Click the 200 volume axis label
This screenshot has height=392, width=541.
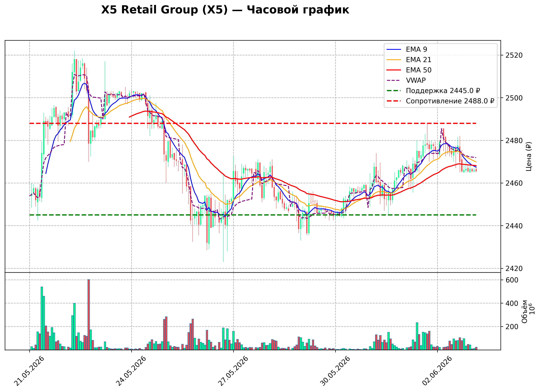[x=512, y=327]
